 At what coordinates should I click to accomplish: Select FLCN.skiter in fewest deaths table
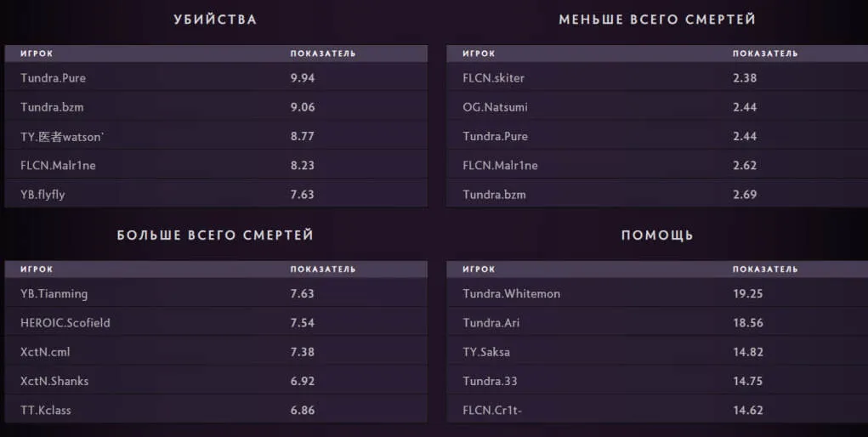coord(494,78)
